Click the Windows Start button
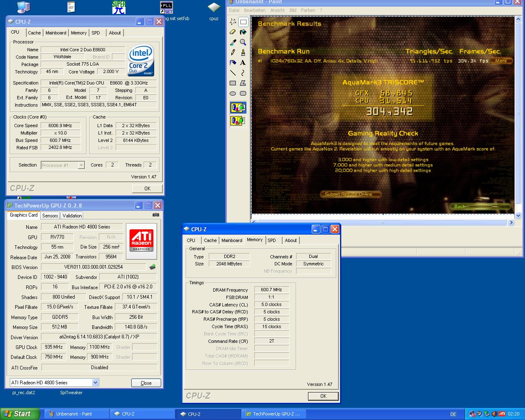The image size is (525, 420). pos(20,414)
